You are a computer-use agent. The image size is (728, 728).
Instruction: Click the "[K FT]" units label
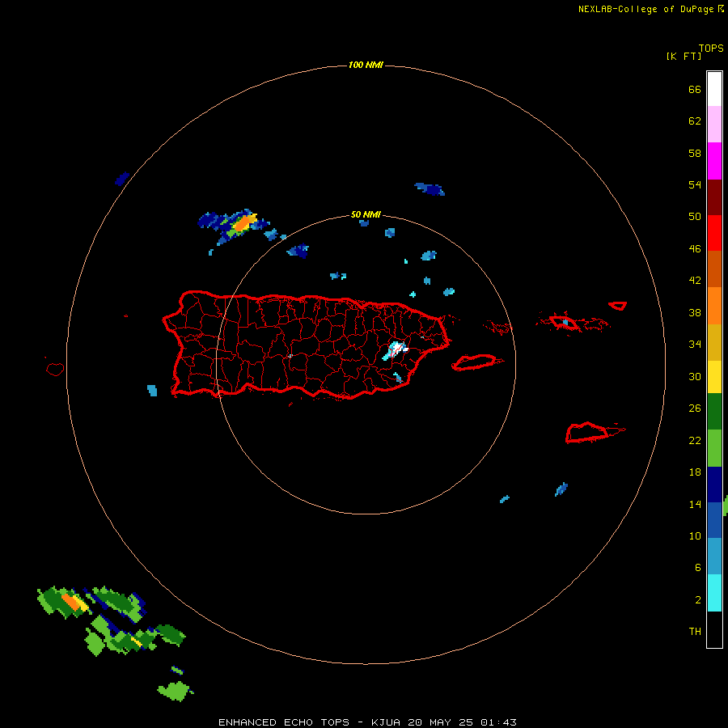684,56
